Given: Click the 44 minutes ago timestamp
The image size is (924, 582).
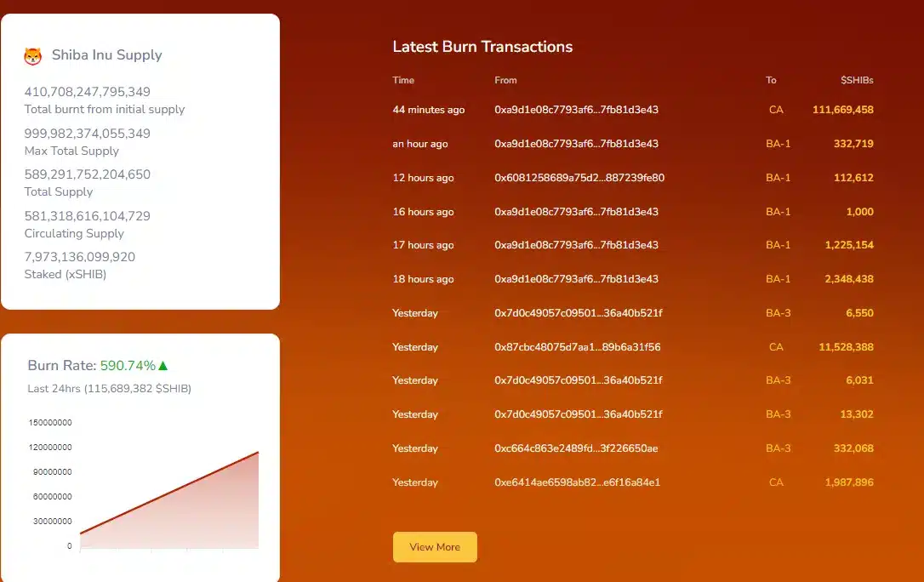Looking at the screenshot, I should pyautogui.click(x=429, y=110).
